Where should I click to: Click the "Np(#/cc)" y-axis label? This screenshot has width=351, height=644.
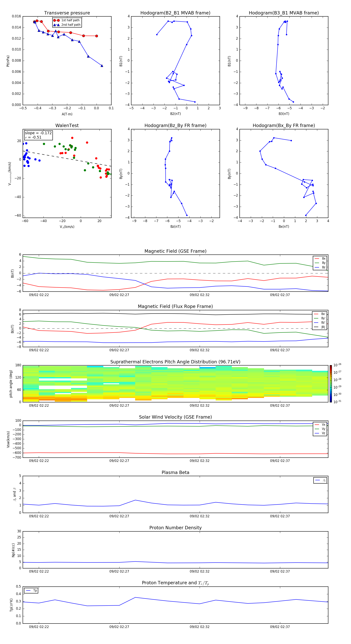click(13, 550)
